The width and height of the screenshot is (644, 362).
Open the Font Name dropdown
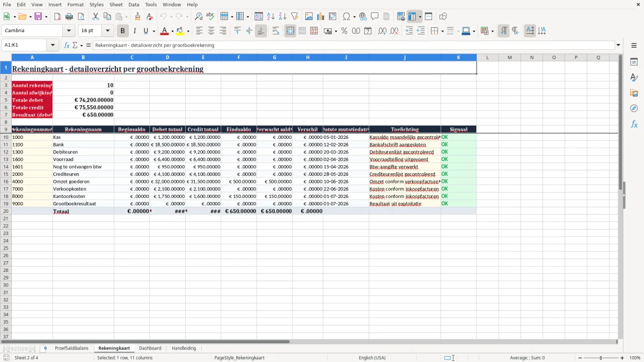(69, 31)
